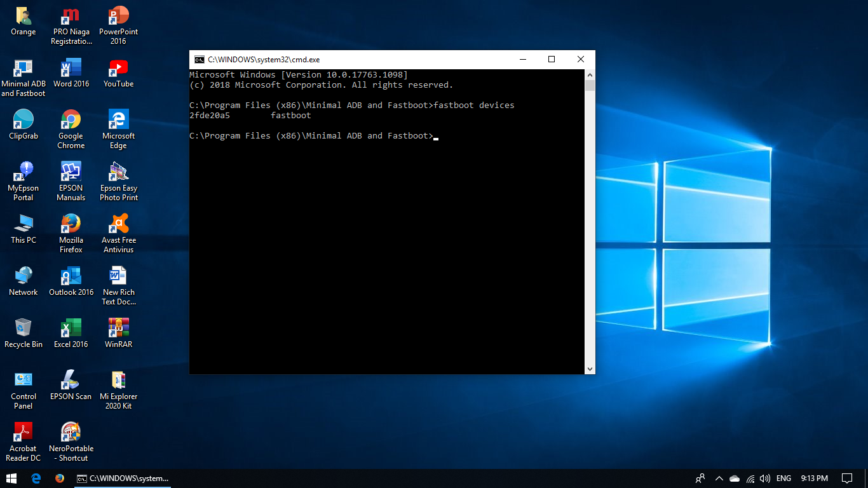Close the cmd.exe window
The image size is (868, 488).
(x=581, y=60)
